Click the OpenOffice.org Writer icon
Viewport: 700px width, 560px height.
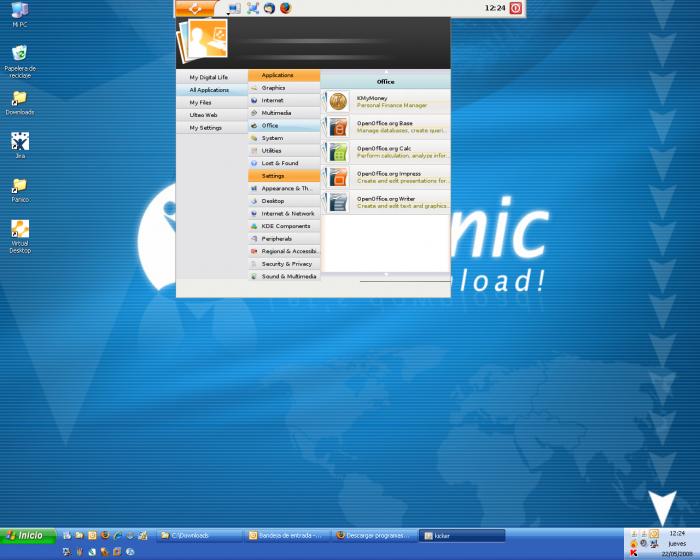[338, 202]
